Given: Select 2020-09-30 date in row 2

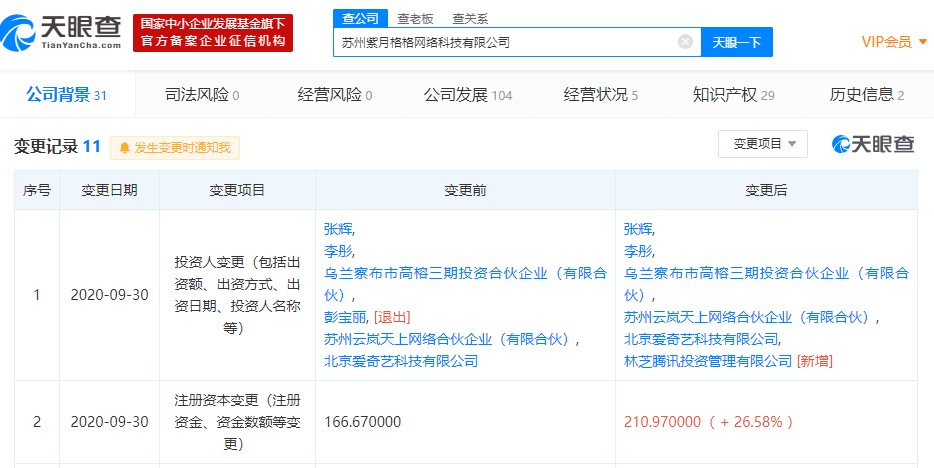Looking at the screenshot, I should (110, 422).
